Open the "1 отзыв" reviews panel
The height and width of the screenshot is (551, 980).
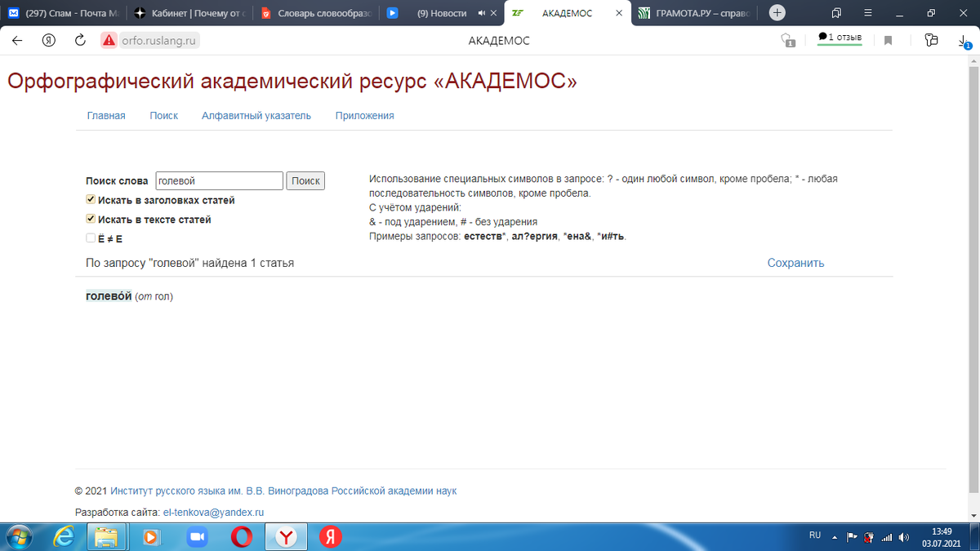coord(840,39)
